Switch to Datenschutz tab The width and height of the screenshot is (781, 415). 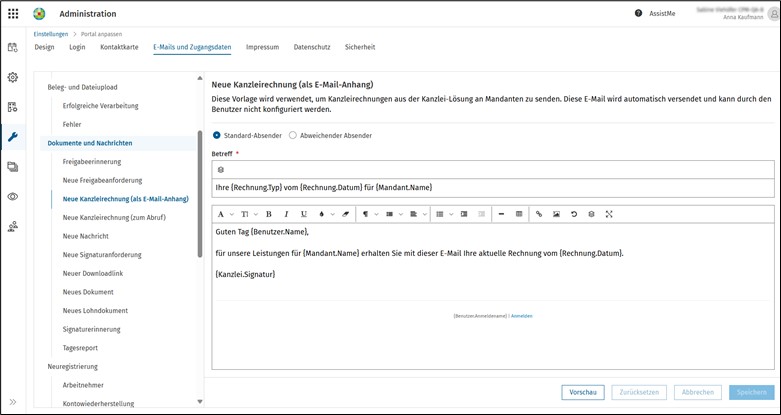(x=312, y=47)
